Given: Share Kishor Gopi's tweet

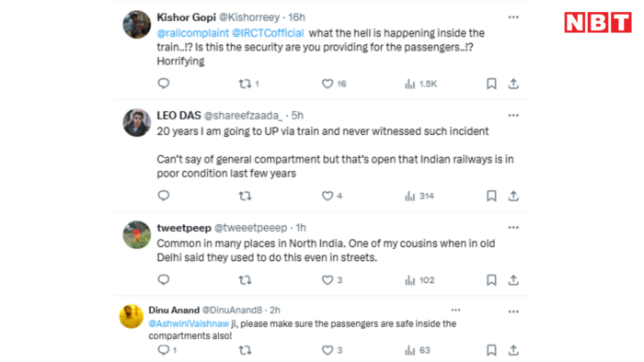Looking at the screenshot, I should tap(513, 84).
